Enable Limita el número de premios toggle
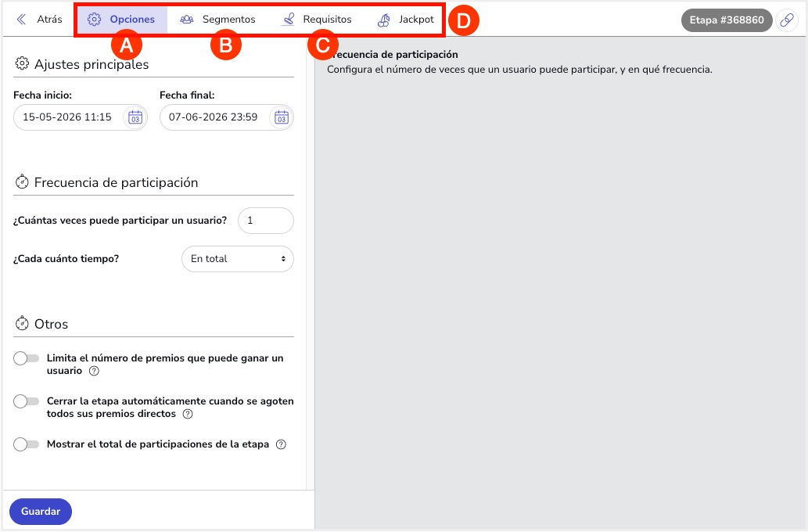The width and height of the screenshot is (808, 532). (x=27, y=358)
